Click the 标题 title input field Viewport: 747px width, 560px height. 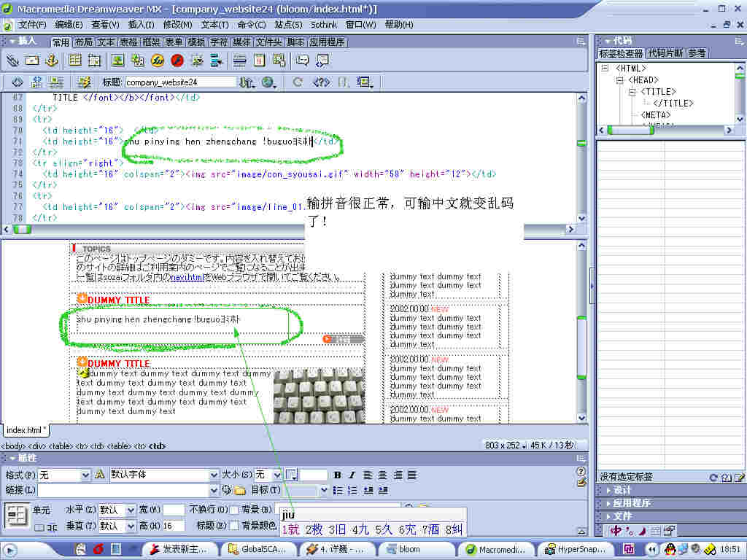pyautogui.click(x=181, y=82)
